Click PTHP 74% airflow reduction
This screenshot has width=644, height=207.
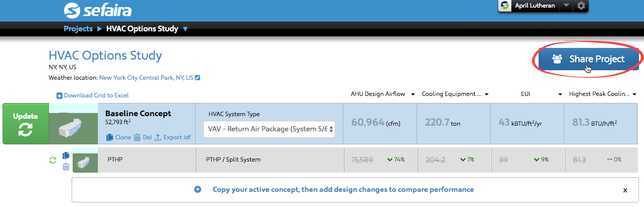[x=396, y=160]
